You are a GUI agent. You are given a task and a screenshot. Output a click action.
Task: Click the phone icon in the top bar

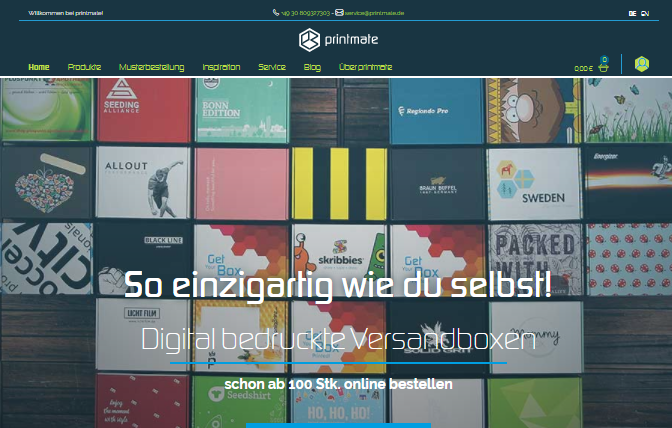click(x=276, y=12)
